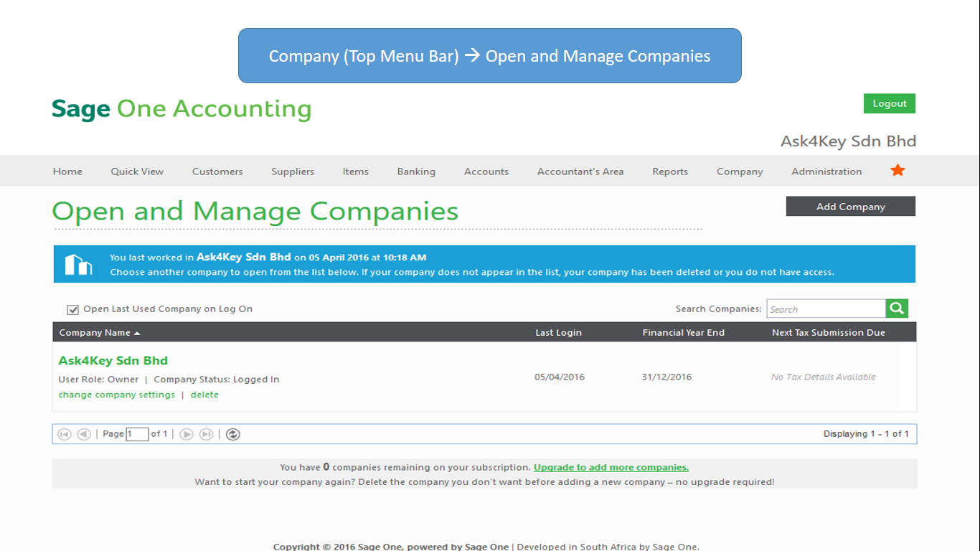980x551 pixels.
Task: Open the Home menu
Action: [67, 171]
